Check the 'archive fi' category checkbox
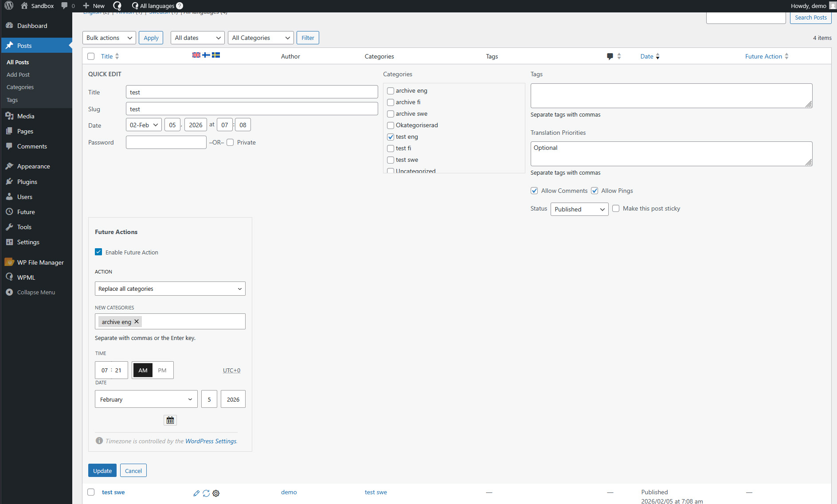 pos(391,102)
